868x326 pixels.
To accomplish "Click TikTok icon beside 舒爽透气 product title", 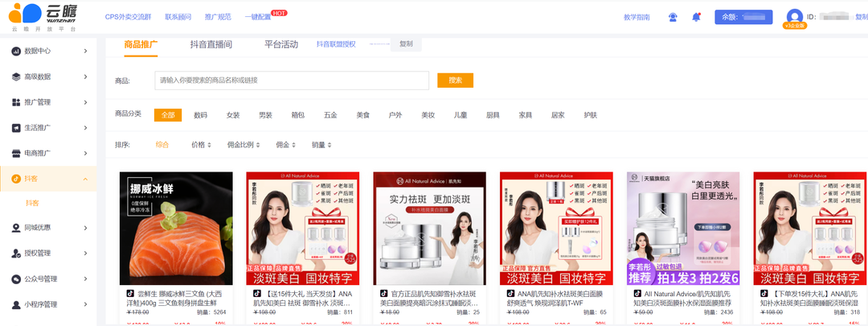I will [x=510, y=293].
